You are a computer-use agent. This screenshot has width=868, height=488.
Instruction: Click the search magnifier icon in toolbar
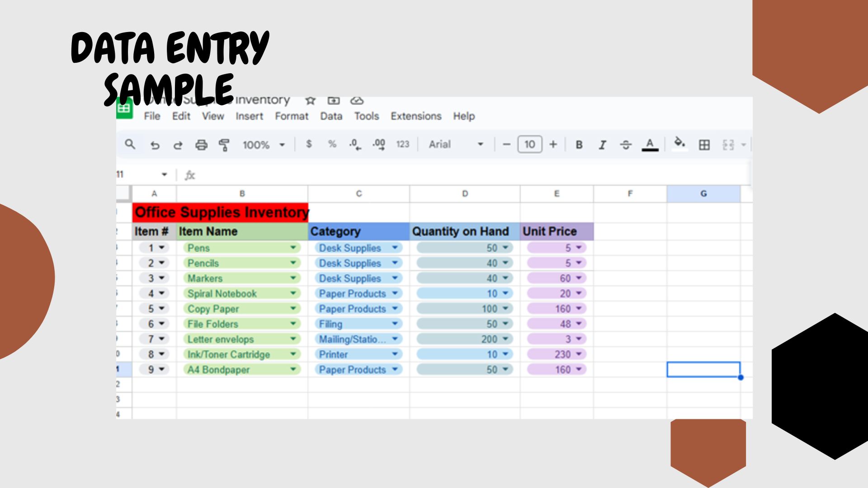tap(130, 144)
